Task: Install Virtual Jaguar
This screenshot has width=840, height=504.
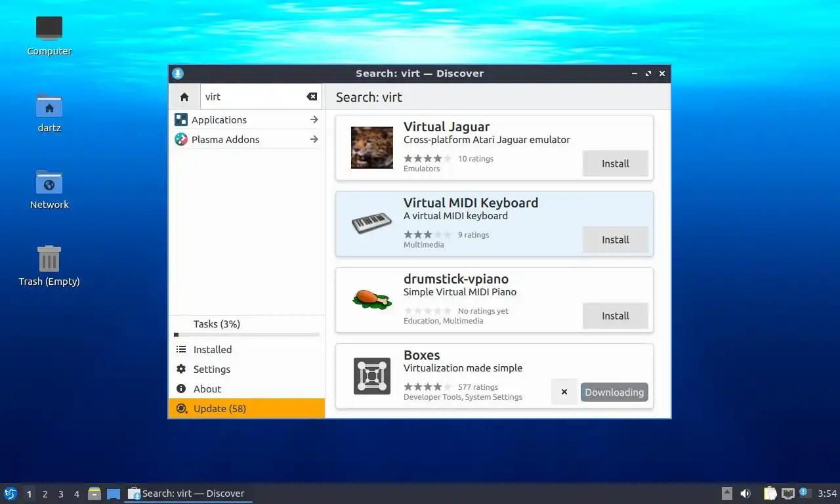Action: tap(616, 163)
